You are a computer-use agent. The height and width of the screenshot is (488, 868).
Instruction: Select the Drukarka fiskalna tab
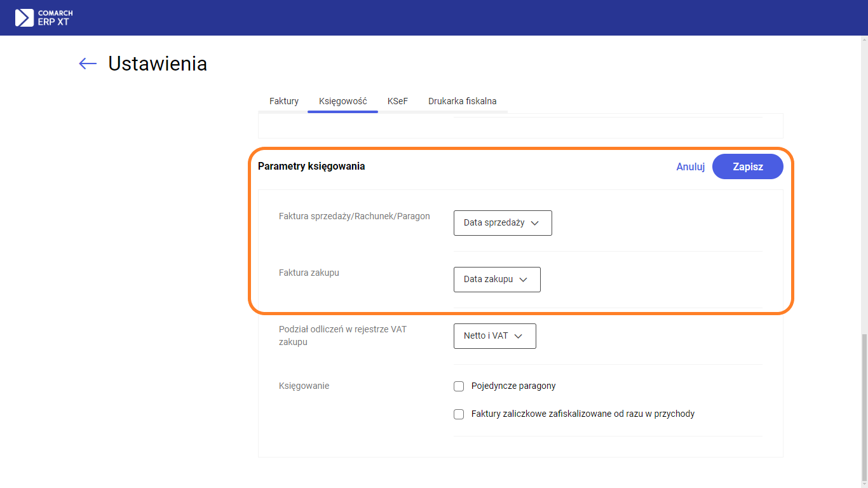coord(462,101)
